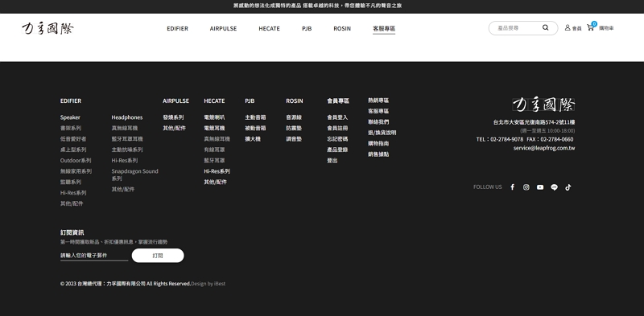
Task: Open 電競耳機 link
Action: point(214,128)
